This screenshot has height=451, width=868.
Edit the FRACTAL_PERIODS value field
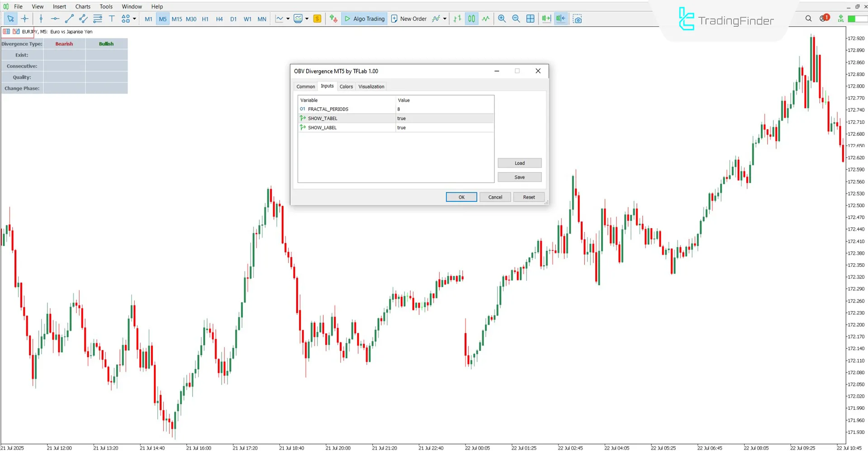445,109
